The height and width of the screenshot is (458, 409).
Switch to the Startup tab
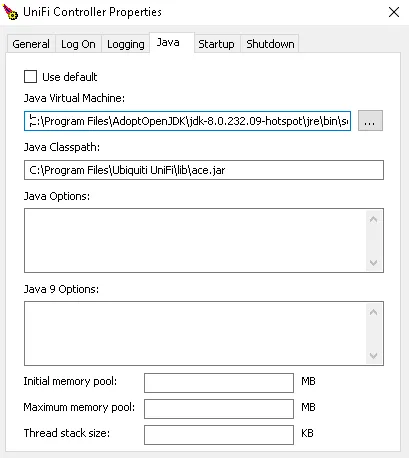pos(217,44)
